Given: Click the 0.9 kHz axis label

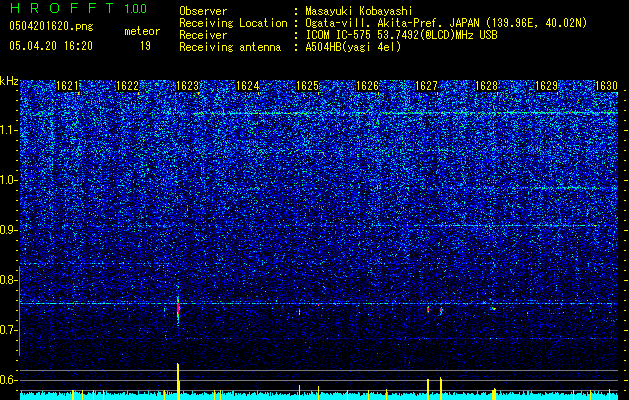Looking at the screenshot, I should (8, 230).
